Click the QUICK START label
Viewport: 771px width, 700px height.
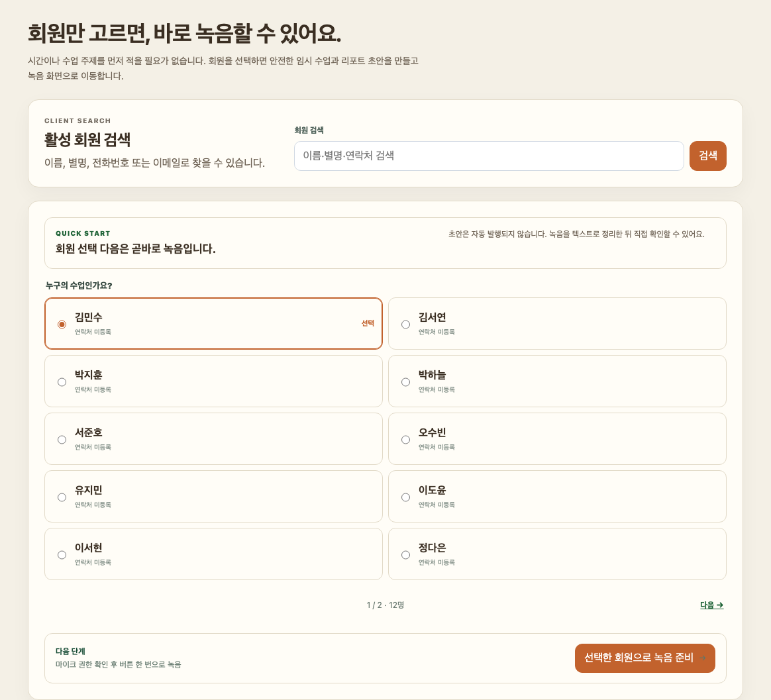[x=83, y=234]
